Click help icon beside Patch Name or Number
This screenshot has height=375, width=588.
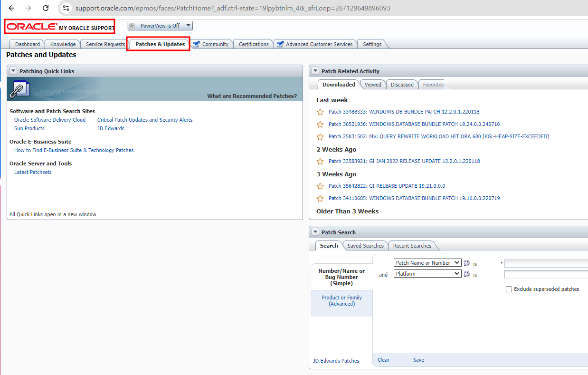[x=466, y=263]
